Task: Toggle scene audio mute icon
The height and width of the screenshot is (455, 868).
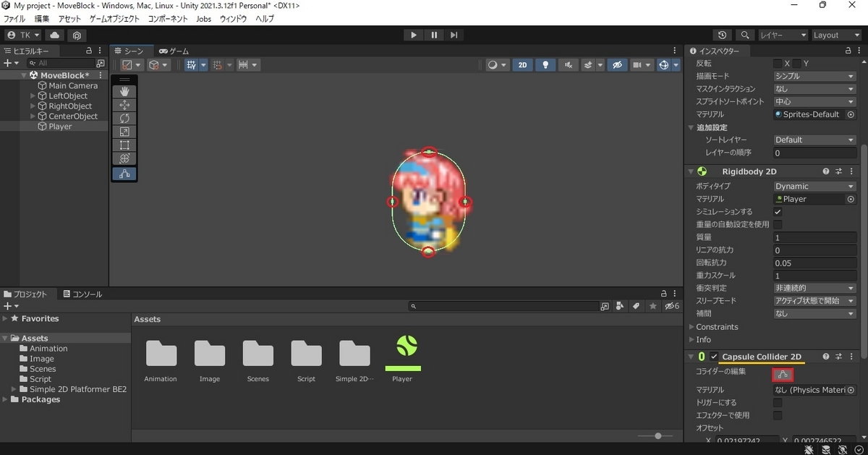Action: pyautogui.click(x=569, y=65)
